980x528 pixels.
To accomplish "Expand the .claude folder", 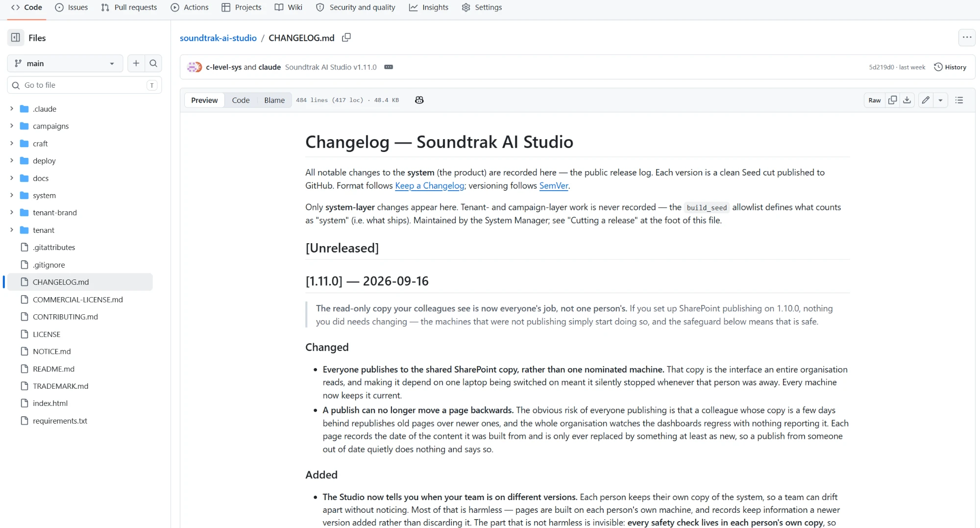I will (12, 109).
